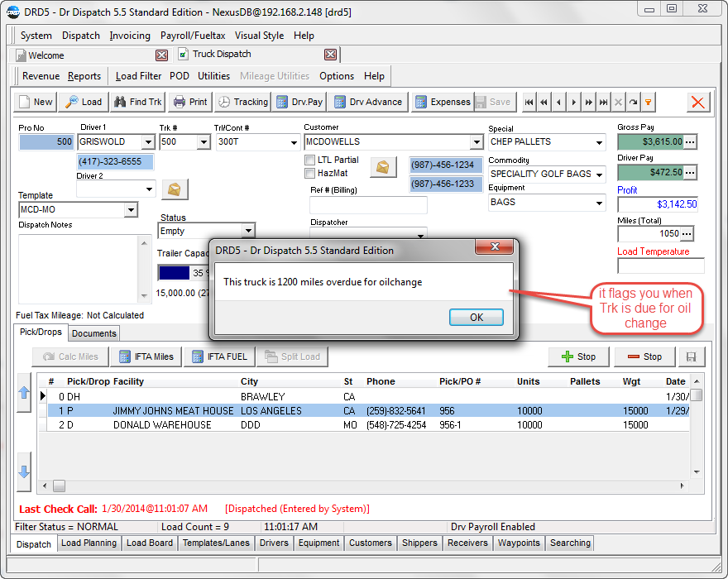Go to the first record navigation arrow
This screenshot has width=728, height=579.
529,102
